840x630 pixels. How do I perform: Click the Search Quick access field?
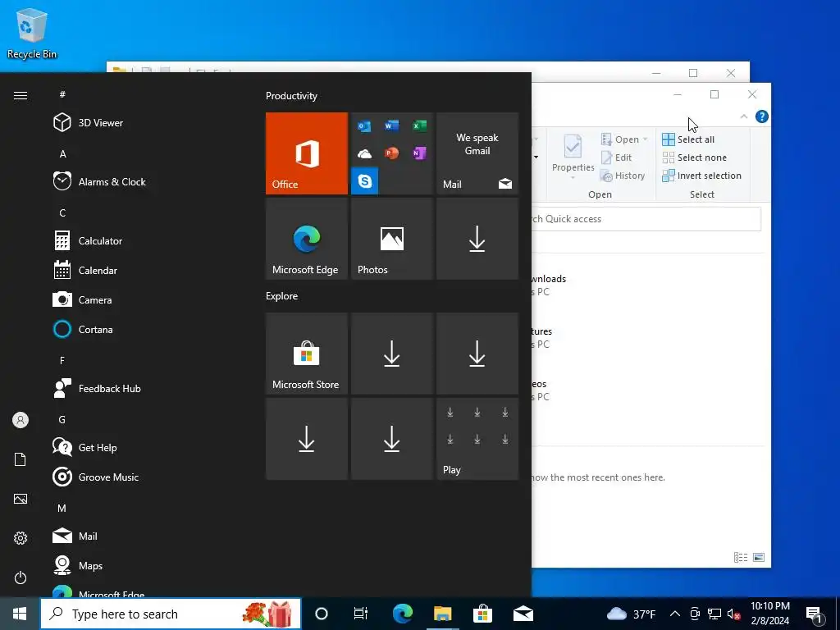click(x=646, y=218)
